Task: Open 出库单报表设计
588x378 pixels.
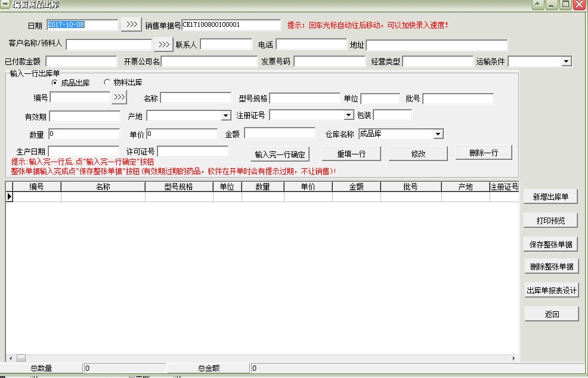Action: [552, 290]
